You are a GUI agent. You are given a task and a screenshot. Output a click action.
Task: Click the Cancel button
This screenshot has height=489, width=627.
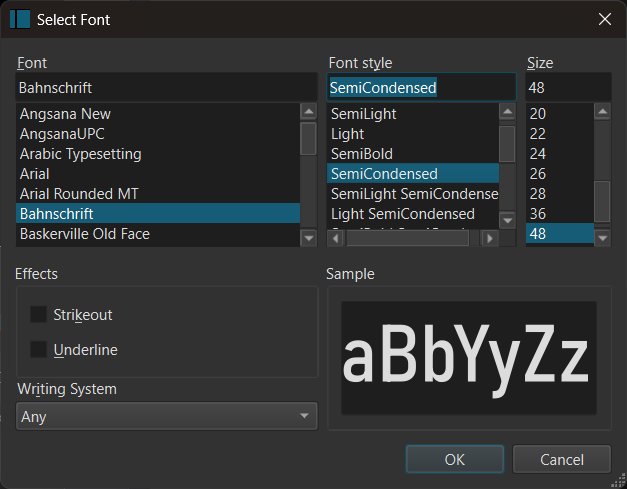561,460
